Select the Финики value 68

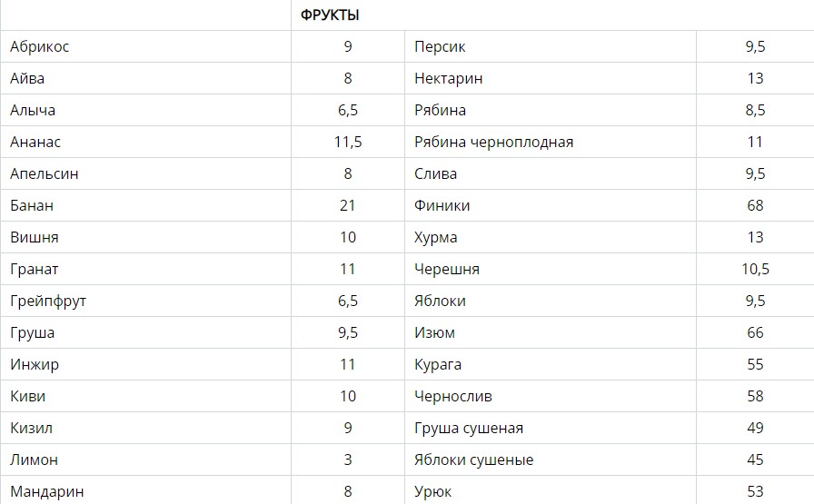755,205
